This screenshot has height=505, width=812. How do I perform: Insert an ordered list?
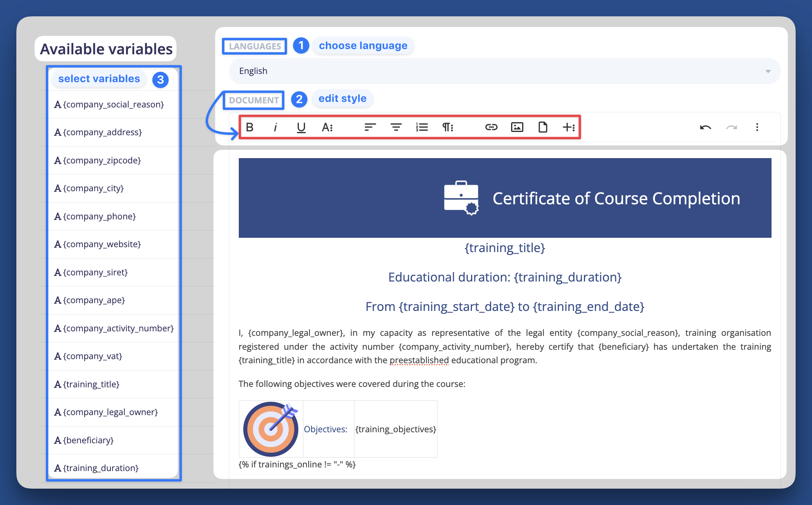pos(422,127)
